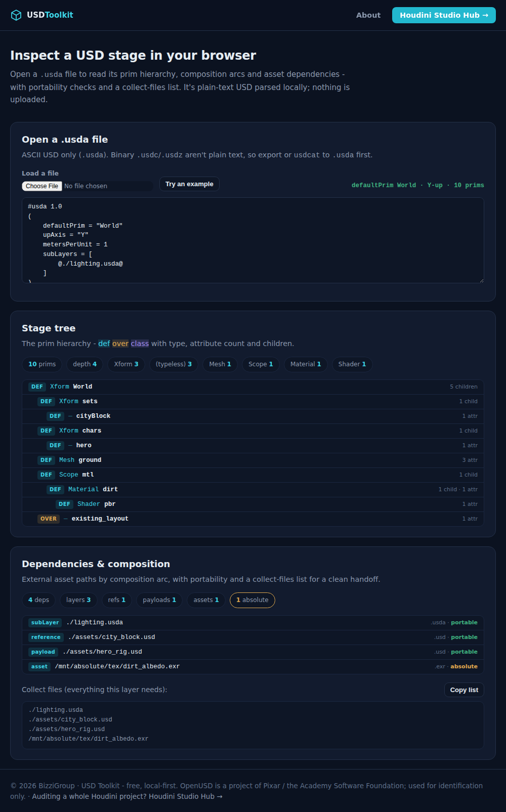The height and width of the screenshot is (812, 506).
Task: Click the 1 absolute warning chip
Action: (252, 600)
